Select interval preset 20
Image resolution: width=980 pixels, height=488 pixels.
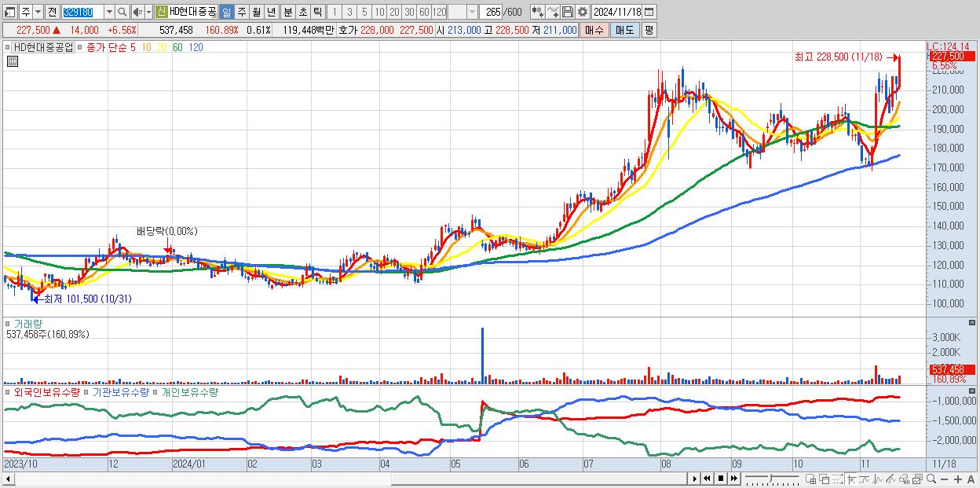pyautogui.click(x=394, y=12)
